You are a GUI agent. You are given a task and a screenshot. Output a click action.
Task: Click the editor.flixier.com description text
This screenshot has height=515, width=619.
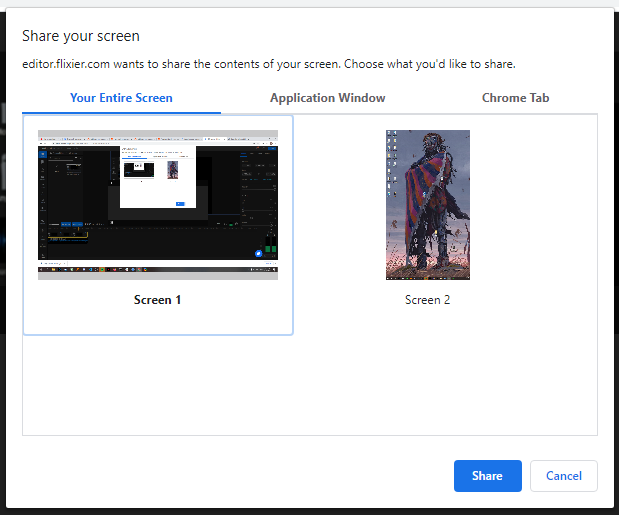pos(269,64)
